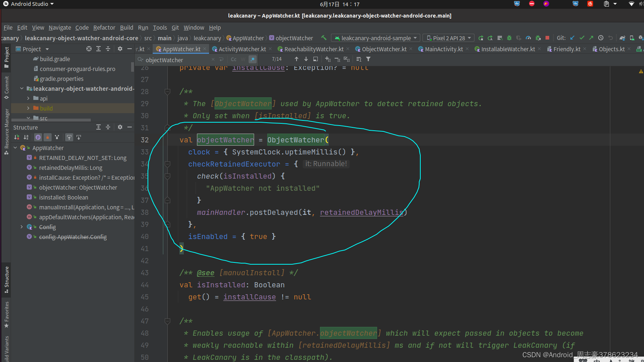Open the Build menu
Screen dimensions: 644x362
click(x=126, y=27)
